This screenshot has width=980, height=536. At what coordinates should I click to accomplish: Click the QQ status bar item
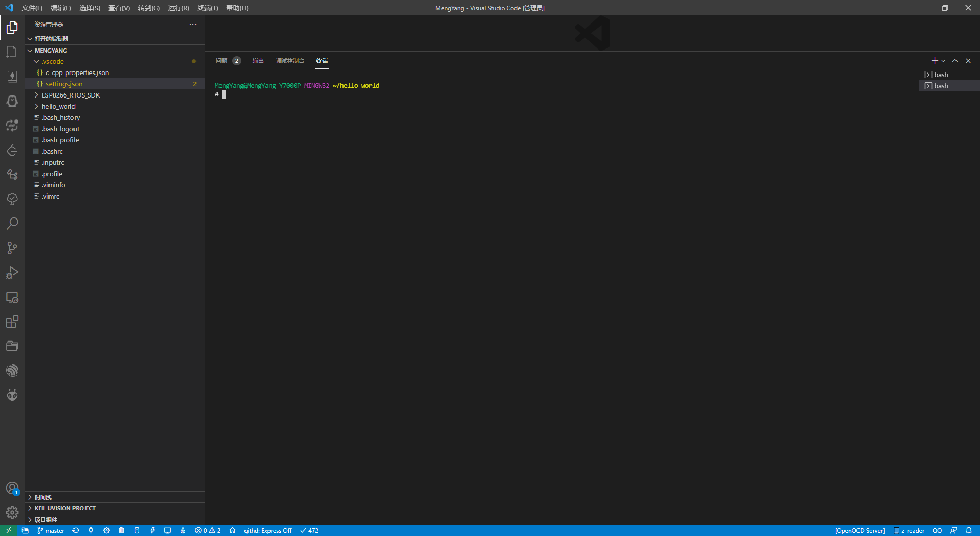937,530
